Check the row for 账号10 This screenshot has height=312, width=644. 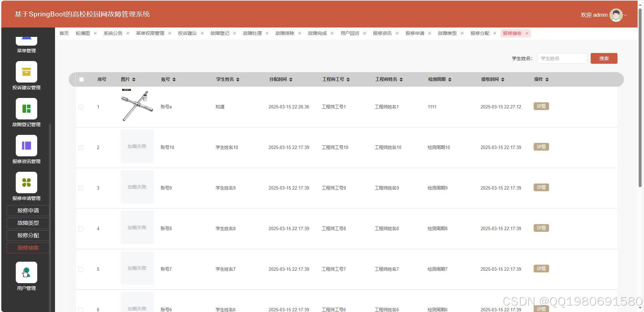pyautogui.click(x=81, y=148)
